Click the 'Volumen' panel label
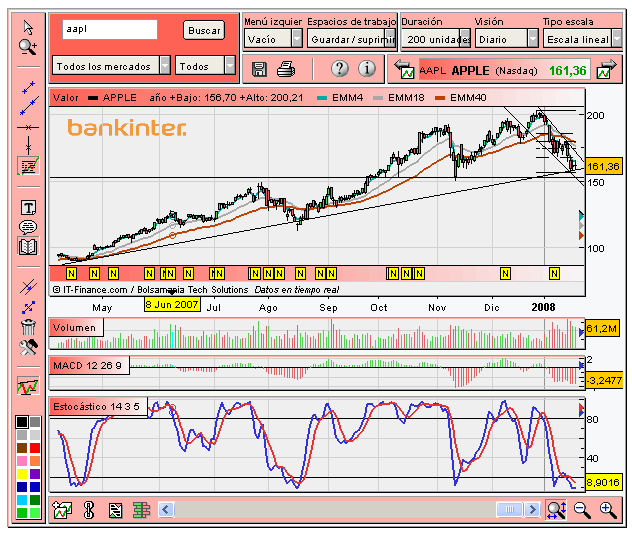The width and height of the screenshot is (632, 533). point(76,327)
